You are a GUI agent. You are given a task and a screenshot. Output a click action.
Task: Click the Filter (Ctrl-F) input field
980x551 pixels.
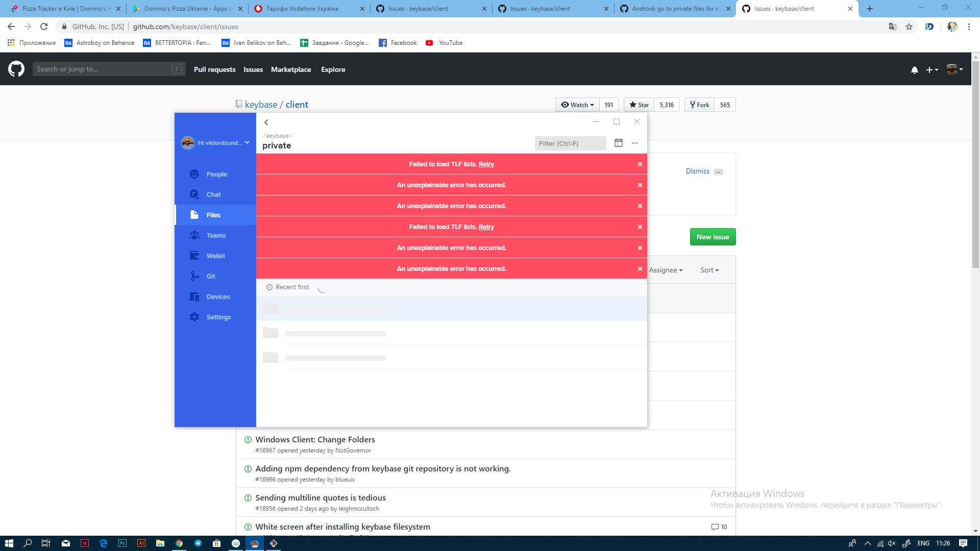click(x=570, y=143)
